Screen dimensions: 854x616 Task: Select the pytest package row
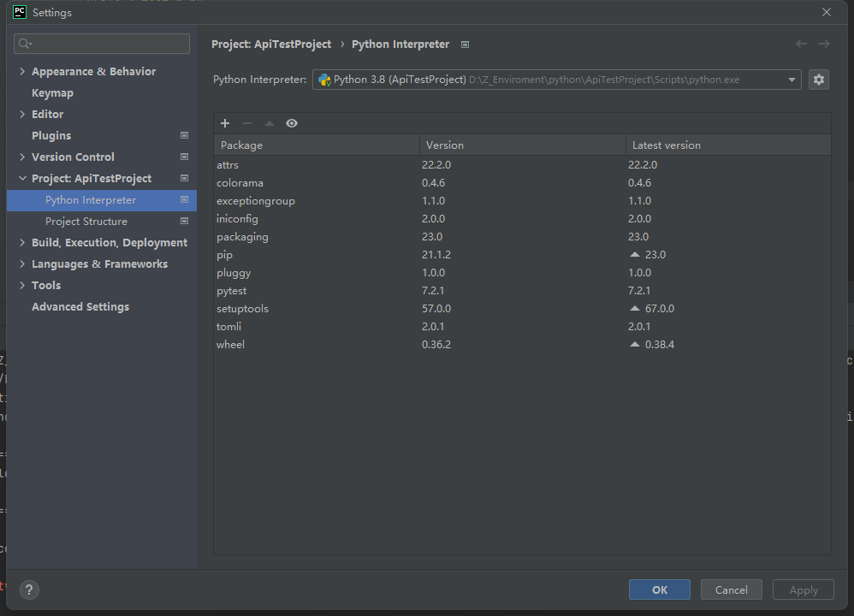point(522,290)
